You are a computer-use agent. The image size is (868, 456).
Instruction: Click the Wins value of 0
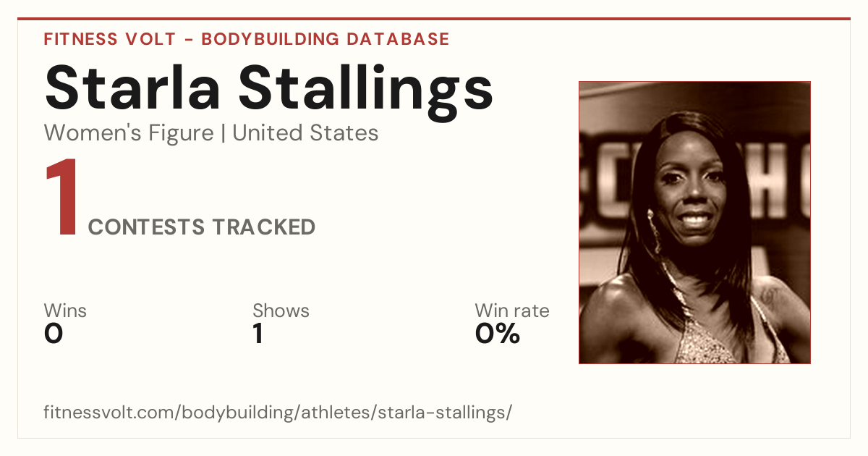point(54,334)
